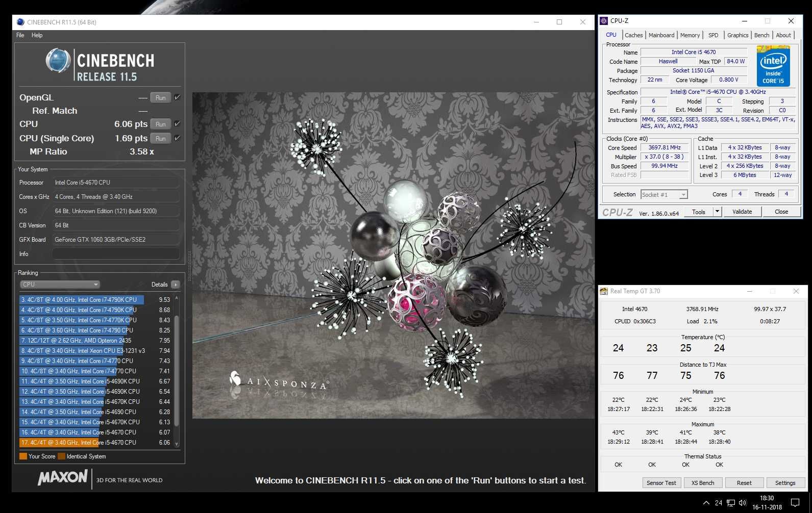Viewport: 812px width, 513px height.
Task: Click the rendered scene preview image
Action: [x=393, y=255]
